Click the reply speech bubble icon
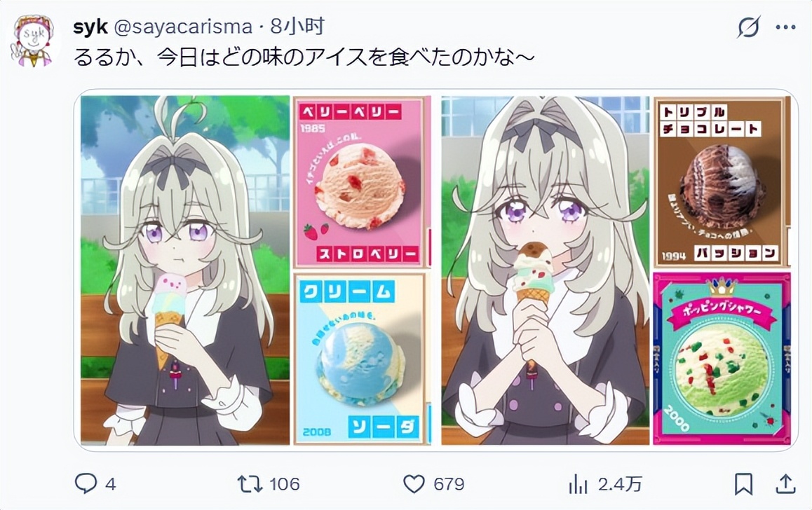 (x=86, y=483)
